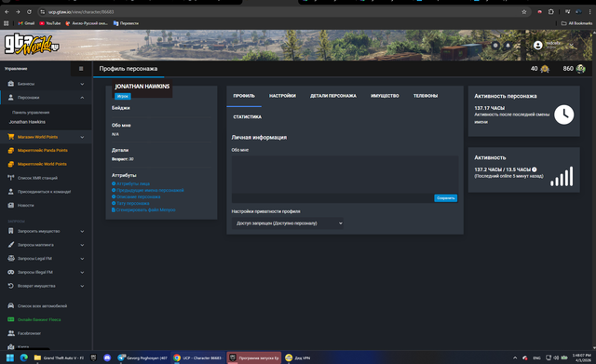Expand the Бизнесы sidebar section
The height and width of the screenshot is (364, 596).
pyautogui.click(x=82, y=84)
